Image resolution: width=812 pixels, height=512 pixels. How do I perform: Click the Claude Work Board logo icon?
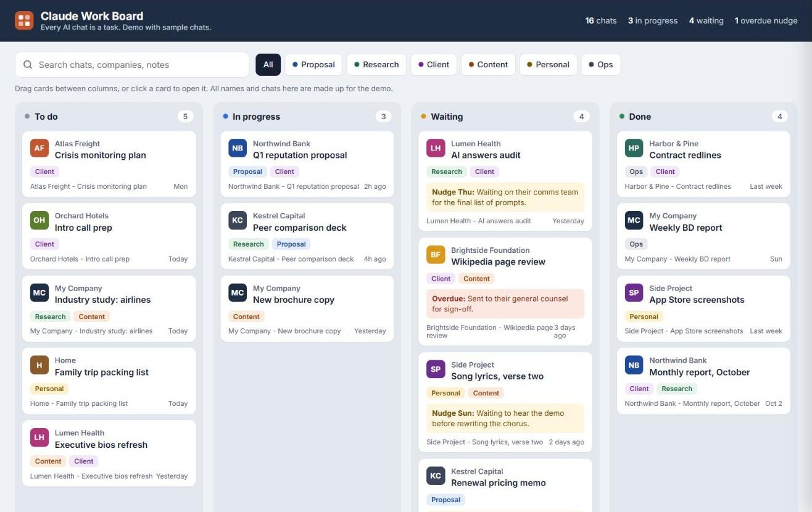(x=24, y=20)
